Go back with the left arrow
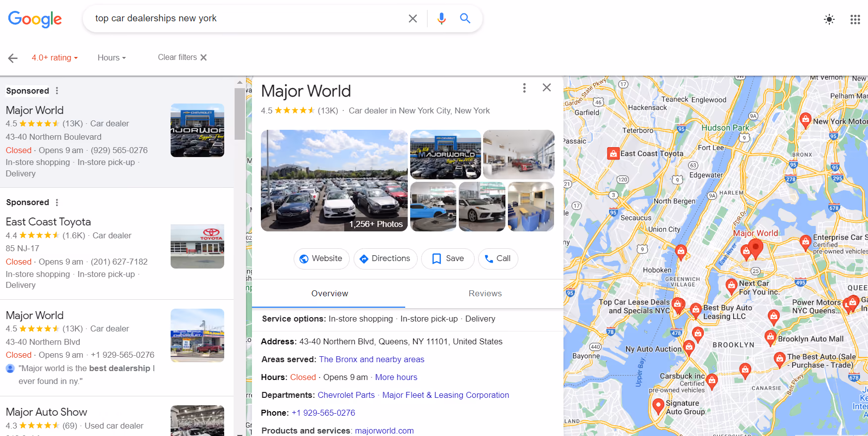Viewport: 868px width, 436px height. click(x=13, y=58)
